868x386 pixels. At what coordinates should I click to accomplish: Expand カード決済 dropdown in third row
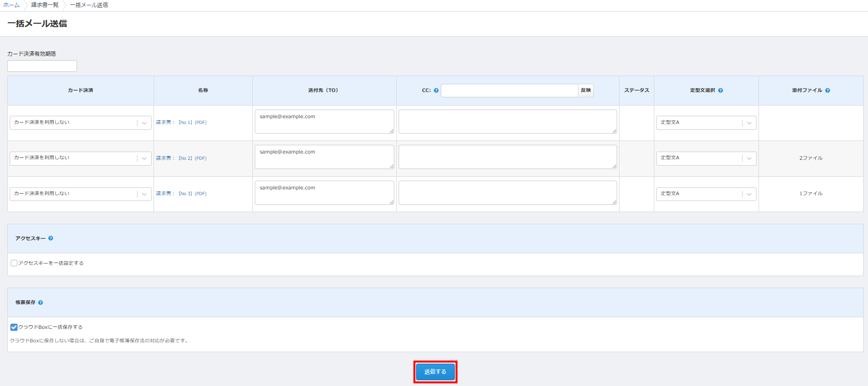point(80,194)
